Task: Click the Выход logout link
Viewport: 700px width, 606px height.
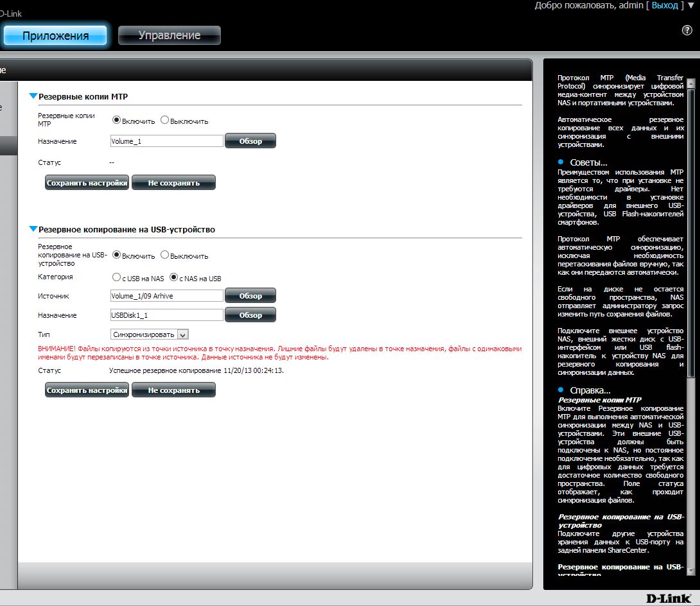Action: pyautogui.click(x=665, y=6)
